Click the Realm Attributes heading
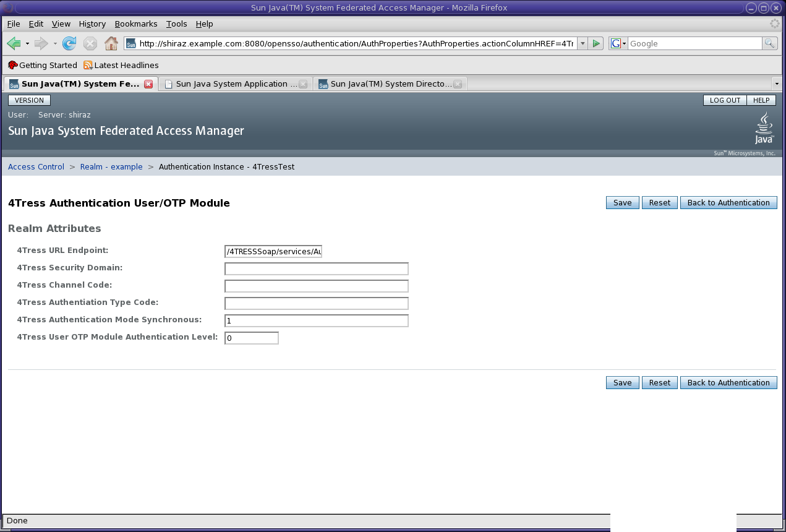This screenshot has width=786, height=532. [x=54, y=228]
